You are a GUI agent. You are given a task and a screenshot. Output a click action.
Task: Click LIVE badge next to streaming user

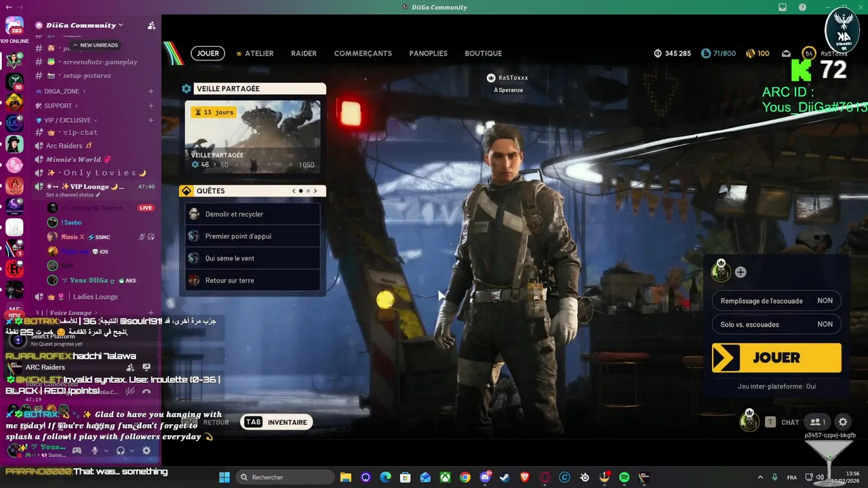(146, 207)
